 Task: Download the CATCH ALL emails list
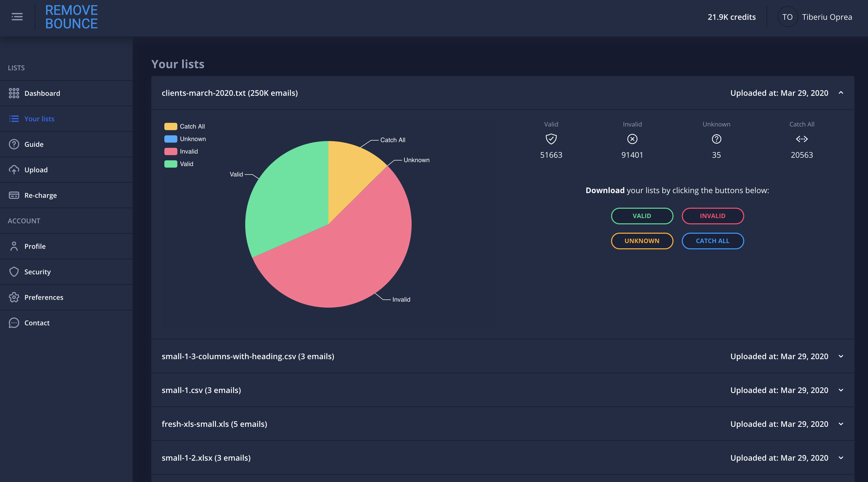click(x=712, y=241)
